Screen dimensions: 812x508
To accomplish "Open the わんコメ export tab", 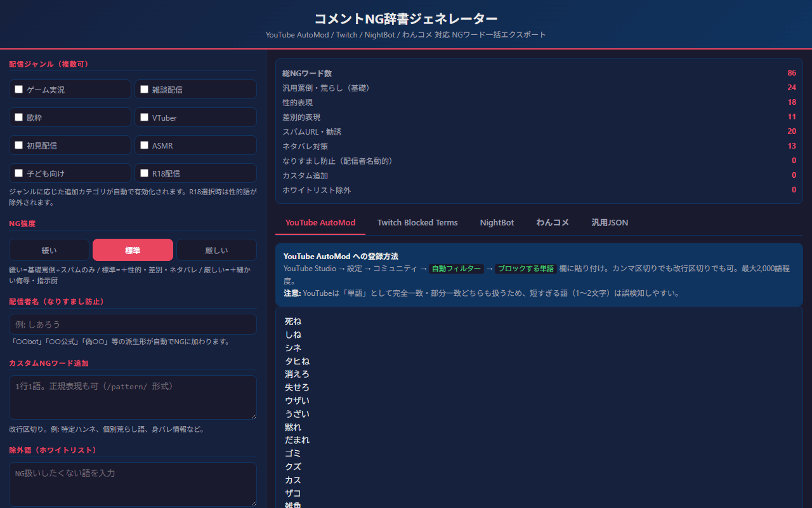I will (x=553, y=223).
